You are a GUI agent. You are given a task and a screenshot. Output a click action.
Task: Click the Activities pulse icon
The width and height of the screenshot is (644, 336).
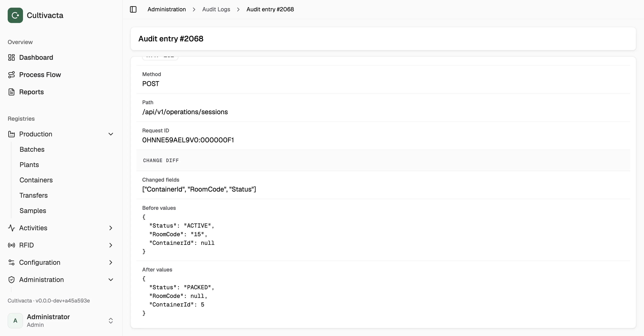point(11,228)
